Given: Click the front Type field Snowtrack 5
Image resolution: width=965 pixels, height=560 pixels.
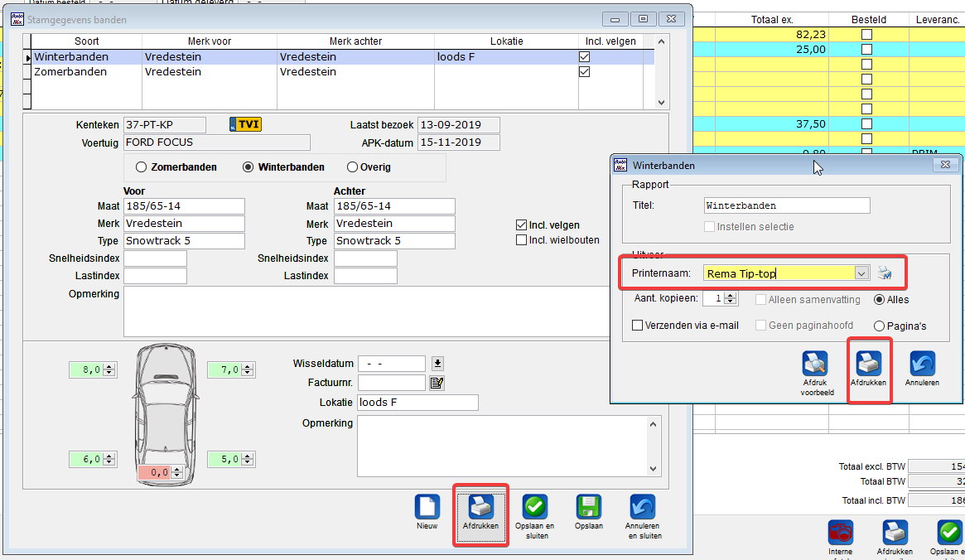Looking at the screenshot, I should click(184, 240).
